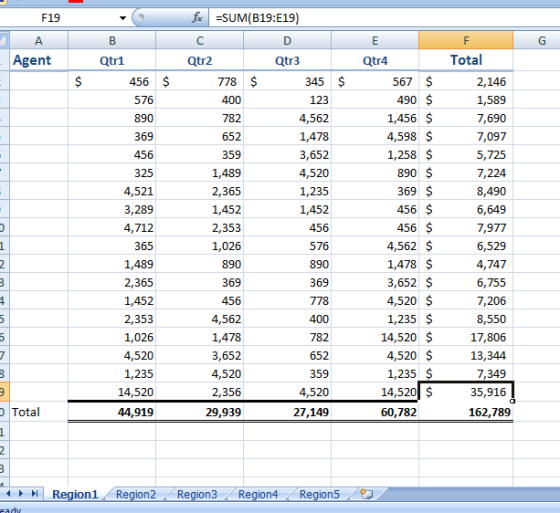Select cell containing 7,349
The image size is (560, 513).
tap(466, 373)
